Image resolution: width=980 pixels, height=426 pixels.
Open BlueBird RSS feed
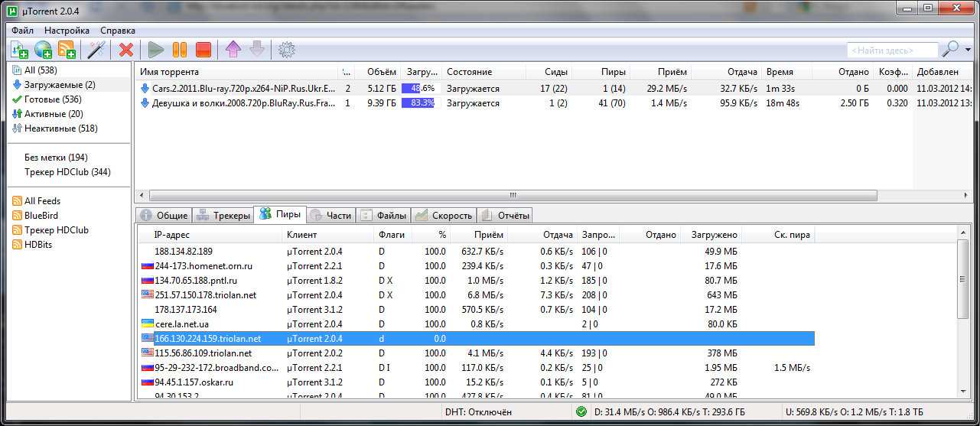41,216
